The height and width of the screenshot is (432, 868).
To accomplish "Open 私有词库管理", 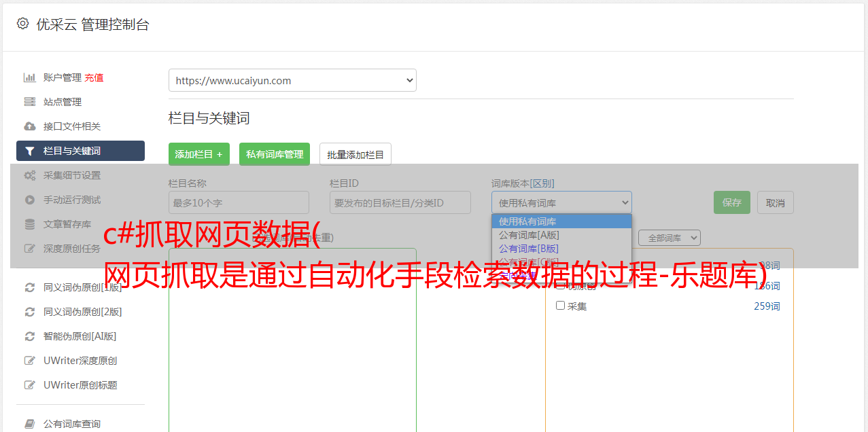I will point(275,154).
